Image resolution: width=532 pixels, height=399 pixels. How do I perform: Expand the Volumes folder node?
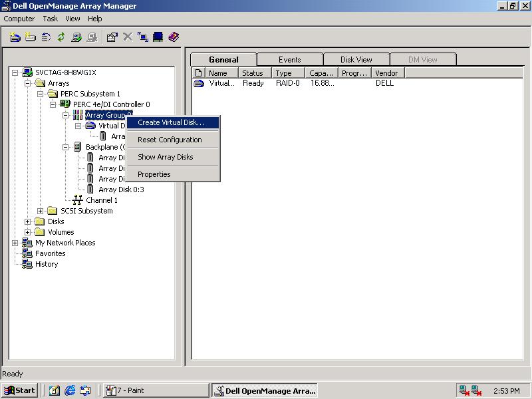27,232
